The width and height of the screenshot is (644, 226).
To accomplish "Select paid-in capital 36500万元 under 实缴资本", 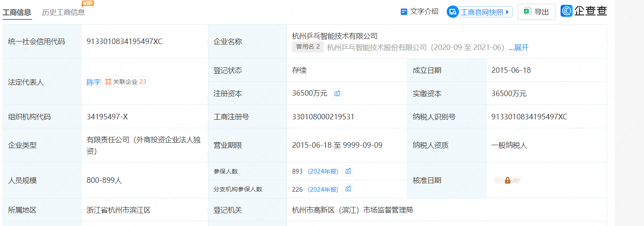I will [509, 94].
